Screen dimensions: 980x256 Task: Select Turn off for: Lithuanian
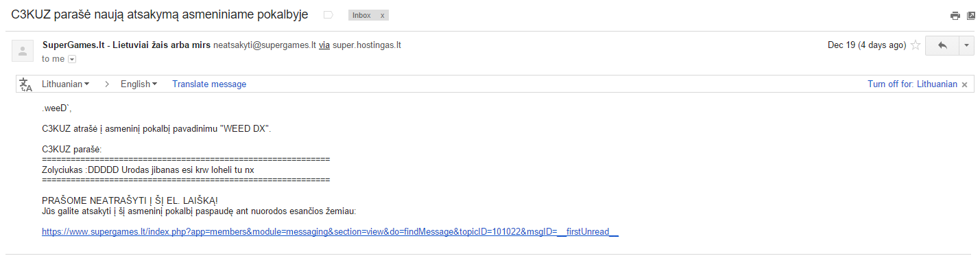coord(912,84)
